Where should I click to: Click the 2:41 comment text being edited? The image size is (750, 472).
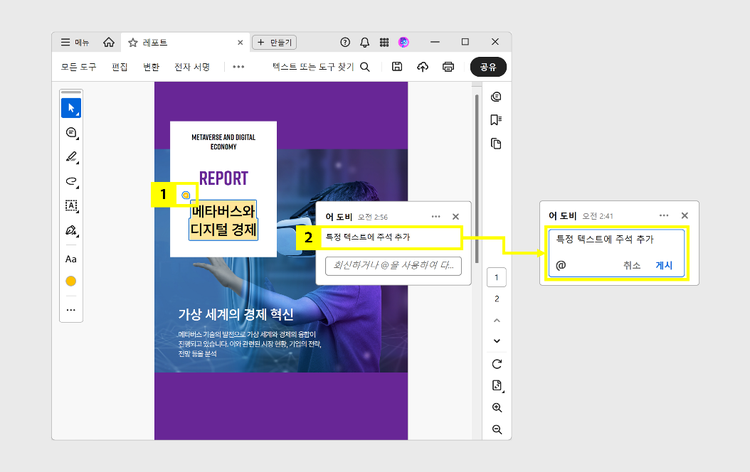pyautogui.click(x=605, y=239)
